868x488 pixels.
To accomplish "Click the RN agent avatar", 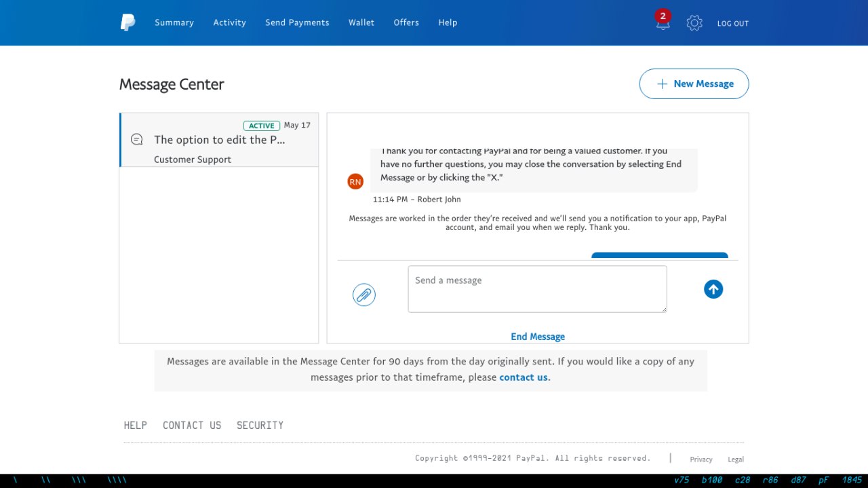I will [355, 181].
